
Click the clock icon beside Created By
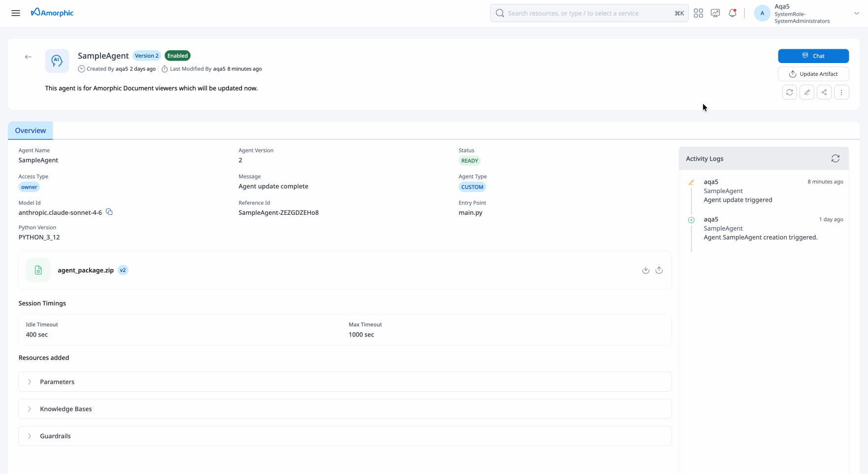click(81, 69)
